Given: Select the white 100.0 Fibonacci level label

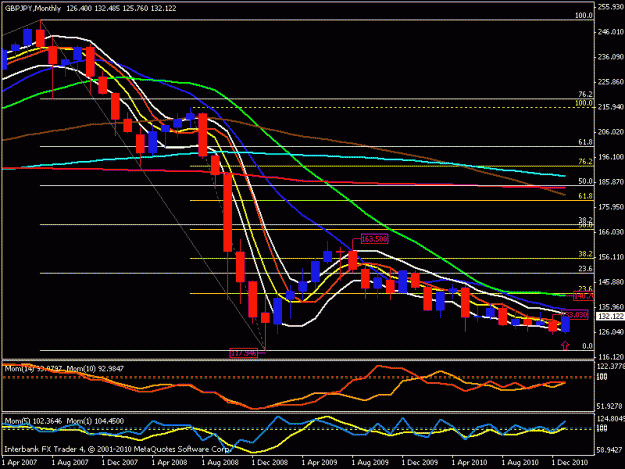Looking at the screenshot, I should click(x=584, y=16).
